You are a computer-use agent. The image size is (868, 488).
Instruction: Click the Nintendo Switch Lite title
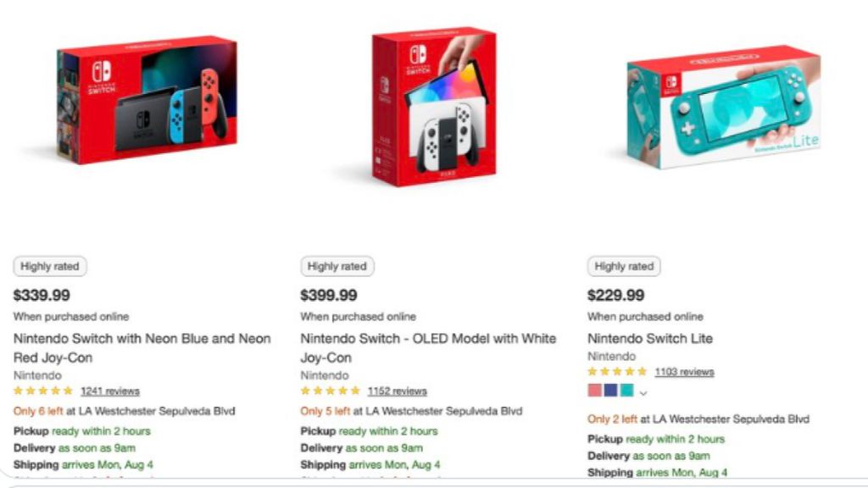click(x=650, y=338)
